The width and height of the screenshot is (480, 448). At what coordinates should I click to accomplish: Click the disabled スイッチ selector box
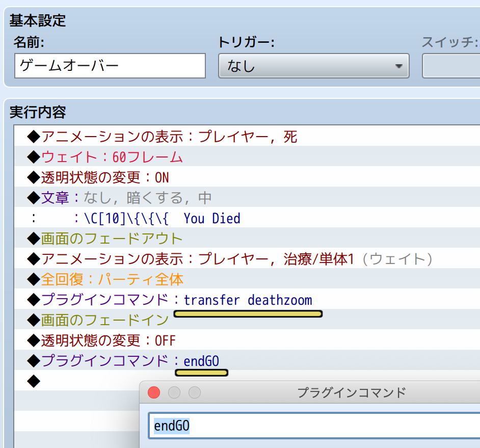click(451, 66)
